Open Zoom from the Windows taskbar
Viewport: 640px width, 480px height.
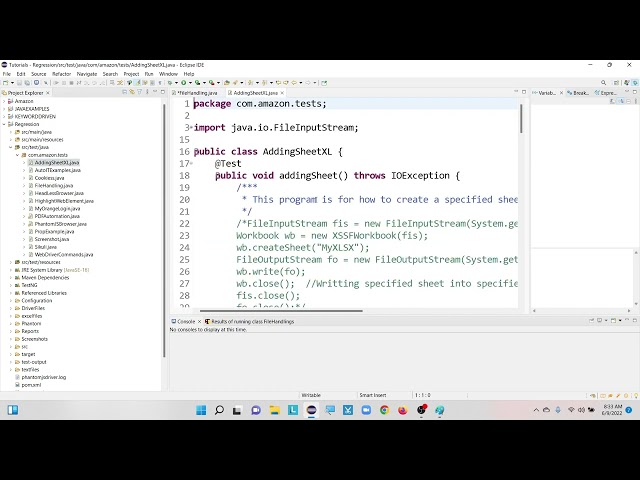[x=366, y=410]
